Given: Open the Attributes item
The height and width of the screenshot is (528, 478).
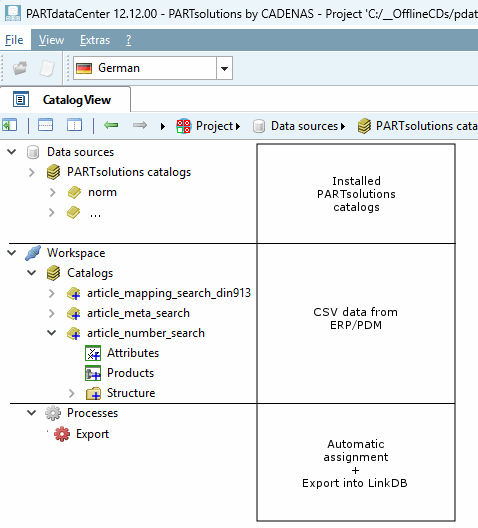Looking at the screenshot, I should tap(133, 353).
